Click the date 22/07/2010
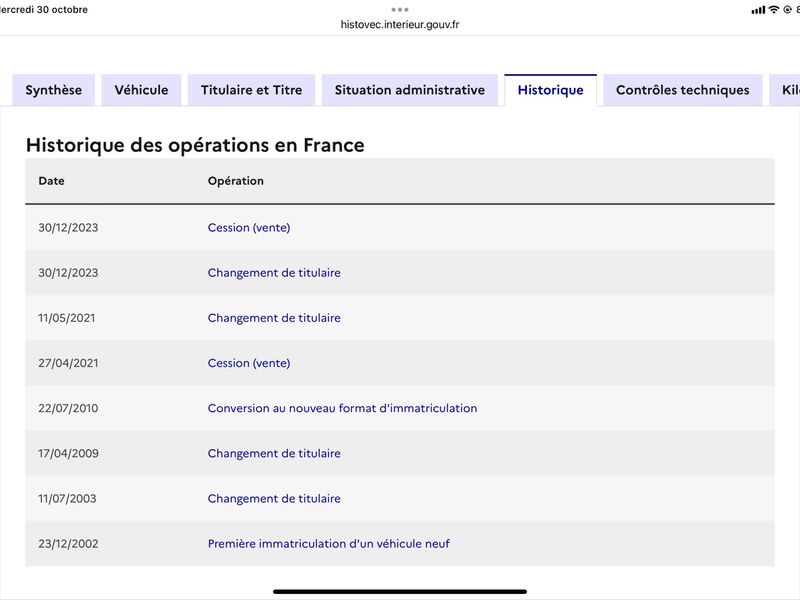The width and height of the screenshot is (800, 600). pyautogui.click(x=68, y=408)
